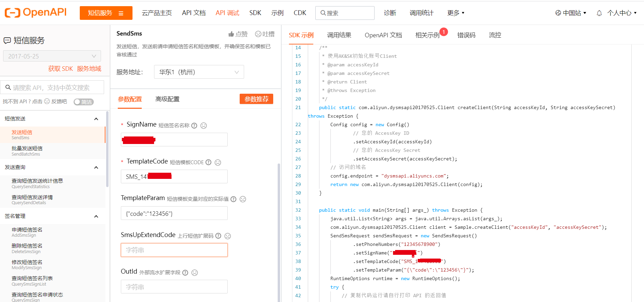644x302 pixels.
Task: Click the thumbs-up 点赞 icon
Action: (231, 34)
